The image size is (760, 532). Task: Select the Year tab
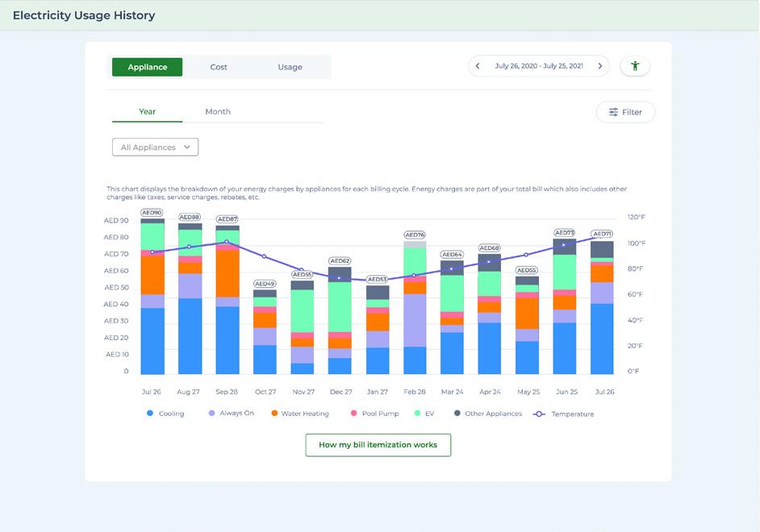148,112
